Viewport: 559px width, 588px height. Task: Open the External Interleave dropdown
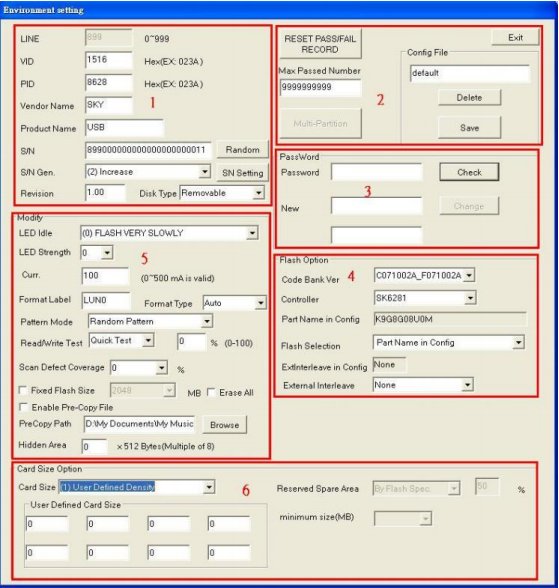pyautogui.click(x=467, y=384)
